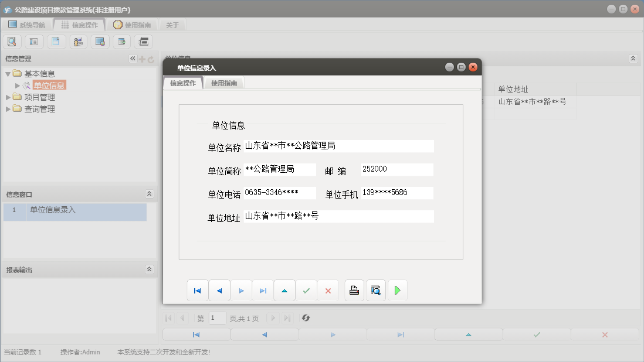This screenshot has height=362, width=644.
Task: Click the document toolbar icon
Action: (55, 41)
